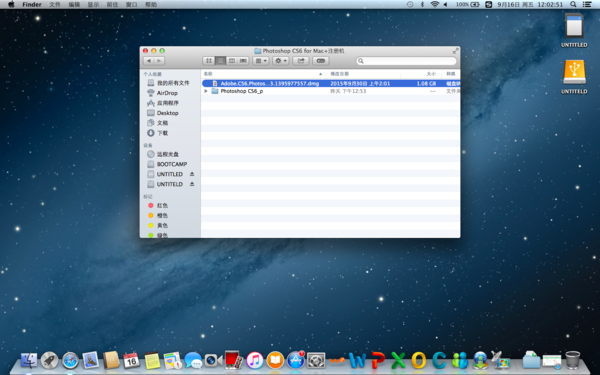Open the Apple menu
Viewport: 600px width, 375px height.
[11, 4]
